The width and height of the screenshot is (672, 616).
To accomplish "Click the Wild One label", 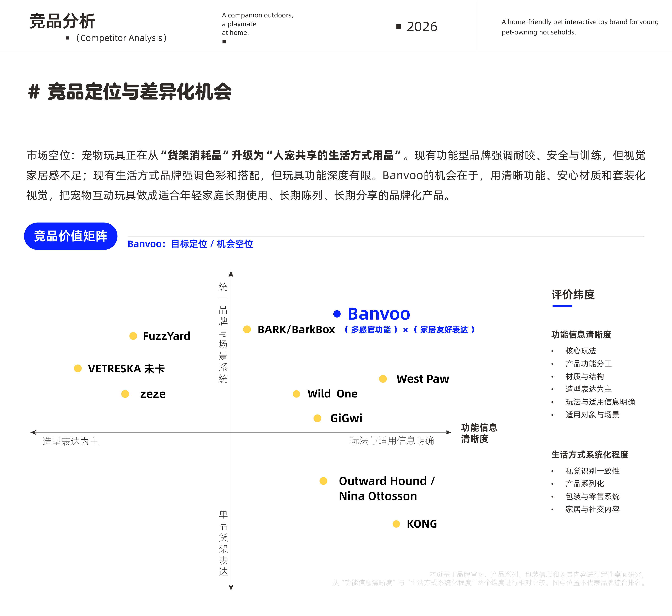I will coord(332,394).
